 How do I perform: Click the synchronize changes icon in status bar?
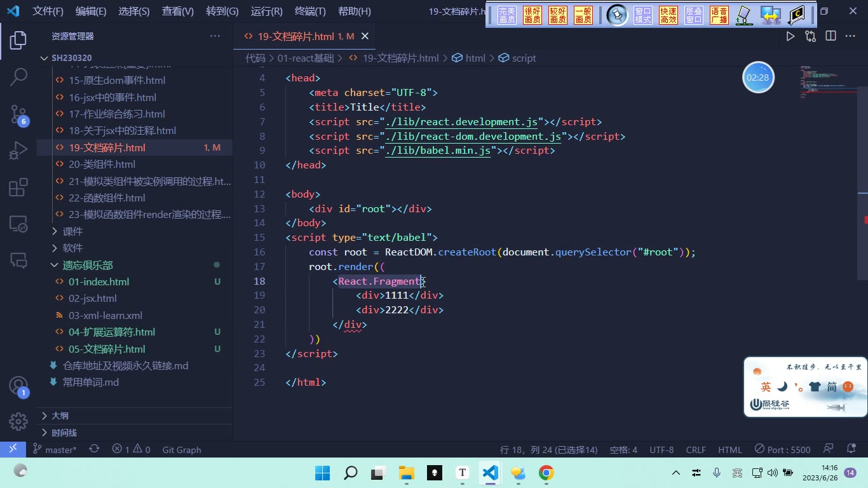[94, 449]
